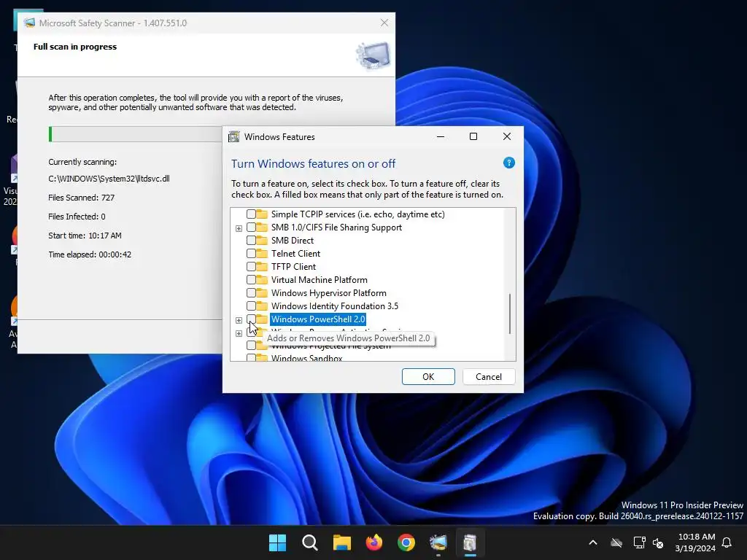Launch File Explorer from taskbar
The height and width of the screenshot is (560, 747).
click(x=341, y=542)
